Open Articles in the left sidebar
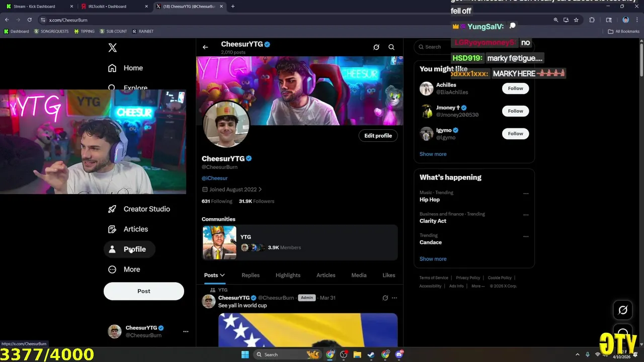This screenshot has width=644, height=362. click(x=128, y=229)
